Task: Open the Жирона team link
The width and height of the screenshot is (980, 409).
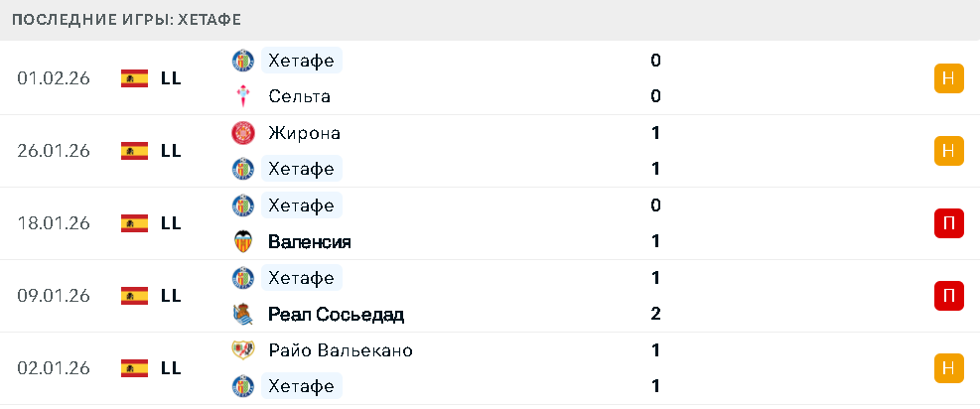Action: [304, 133]
